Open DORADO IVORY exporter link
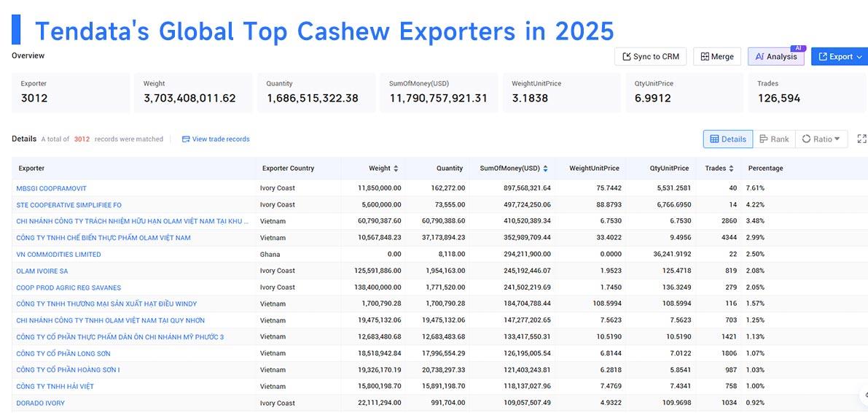The image size is (868, 413). pos(40,403)
